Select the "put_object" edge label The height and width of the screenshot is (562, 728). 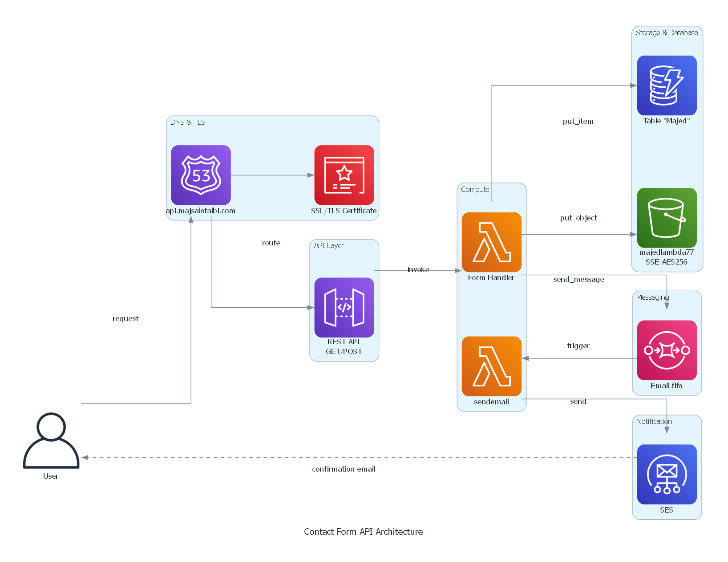pyautogui.click(x=578, y=218)
